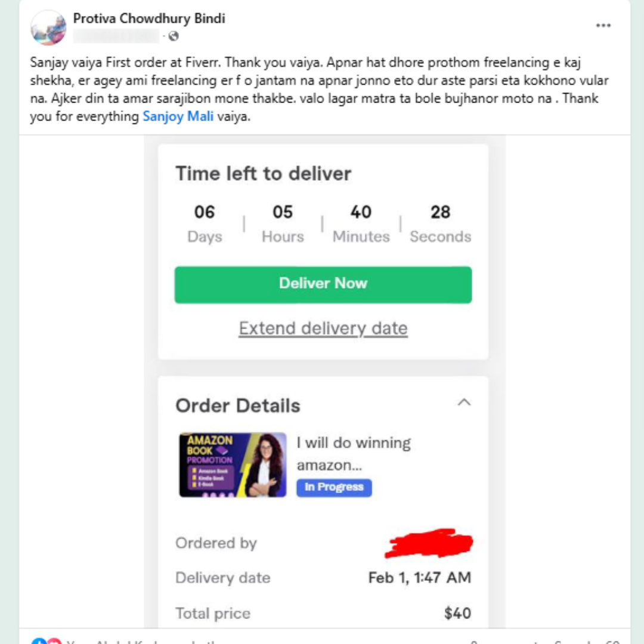Click the $40 total price value
The image size is (644, 644).
point(457,613)
